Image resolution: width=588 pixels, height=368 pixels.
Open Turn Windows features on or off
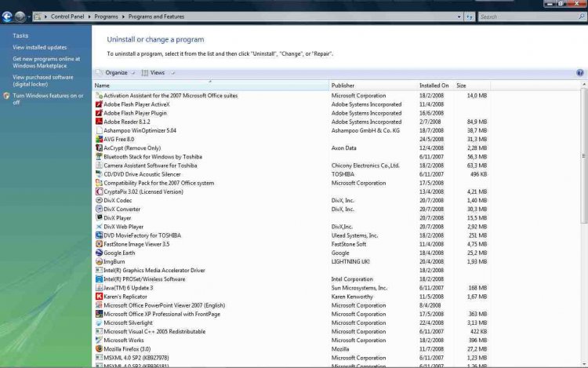point(48,99)
